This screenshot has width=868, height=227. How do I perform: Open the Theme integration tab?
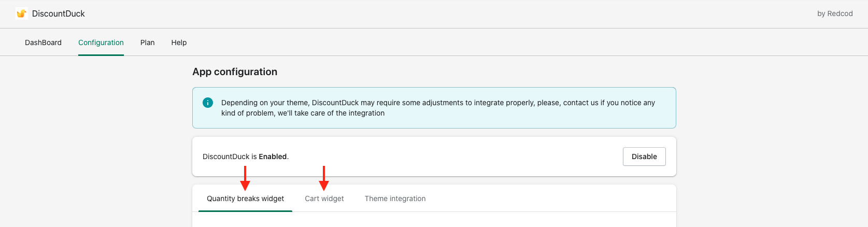(x=395, y=198)
